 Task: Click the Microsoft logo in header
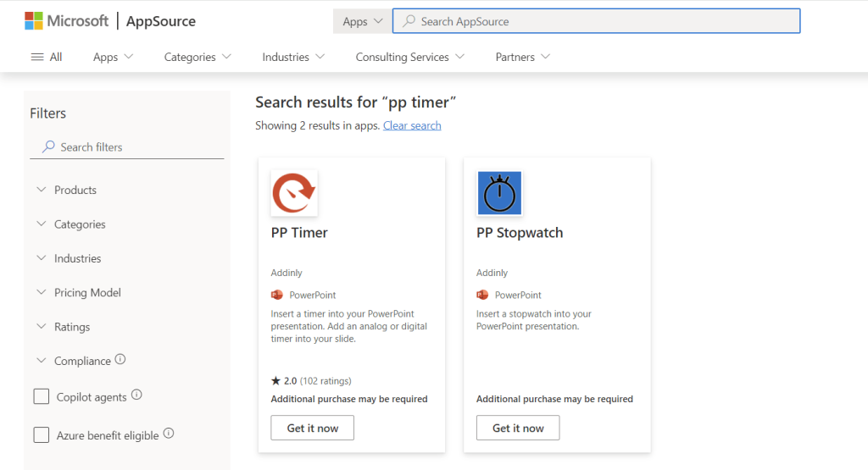(x=66, y=21)
